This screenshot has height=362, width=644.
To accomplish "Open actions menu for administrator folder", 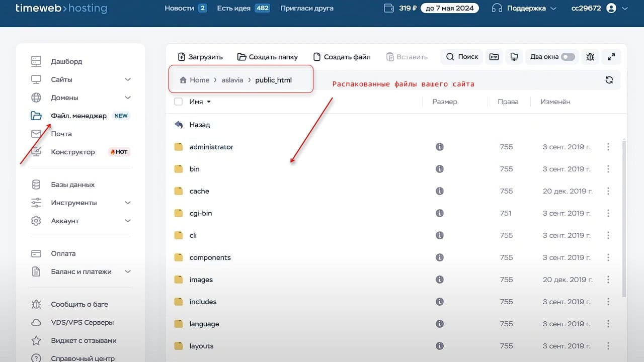I will tap(608, 147).
